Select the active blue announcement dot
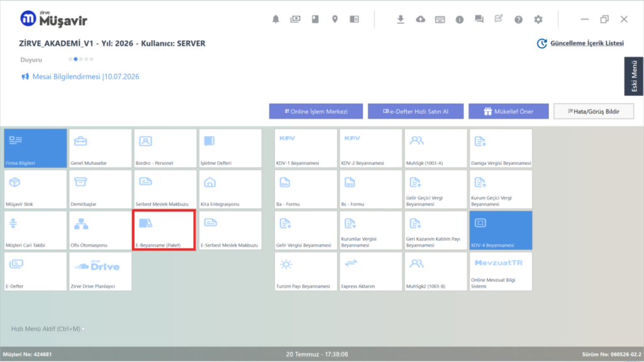Screen dimensions: 644x362 pos(75,59)
